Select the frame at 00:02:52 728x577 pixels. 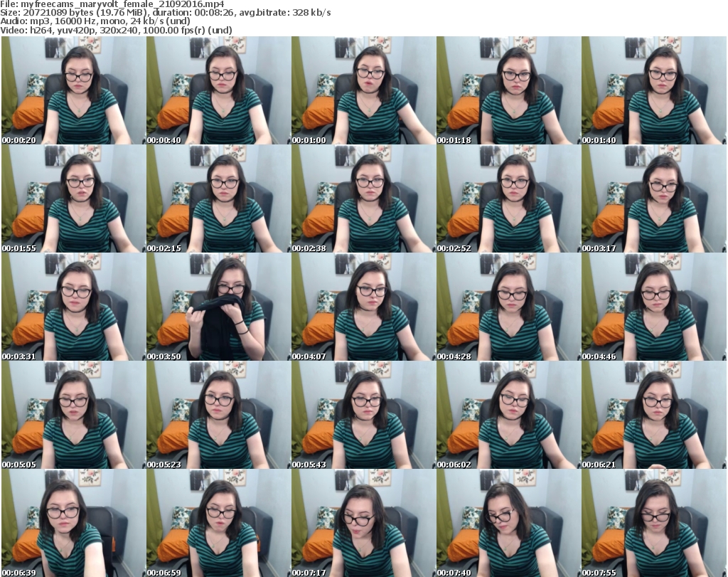tap(508, 198)
